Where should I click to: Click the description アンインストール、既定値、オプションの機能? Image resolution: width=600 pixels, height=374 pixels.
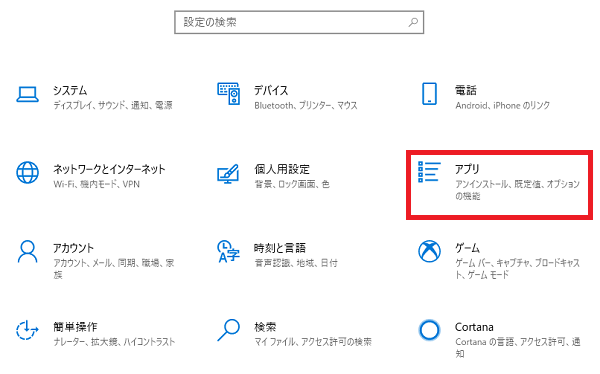click(517, 190)
